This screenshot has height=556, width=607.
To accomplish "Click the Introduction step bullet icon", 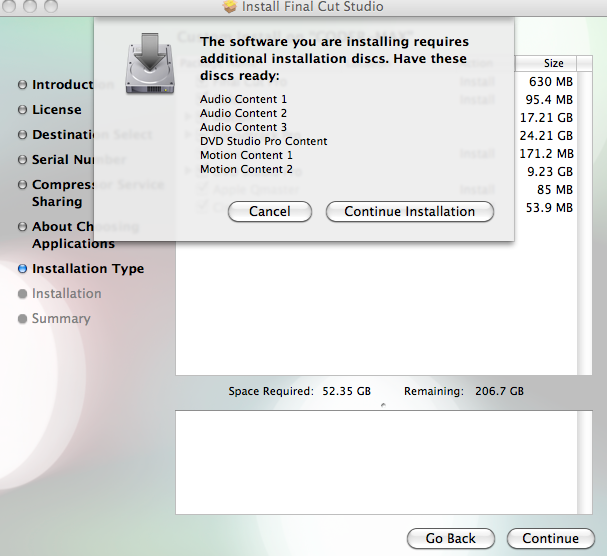I will tap(22, 85).
